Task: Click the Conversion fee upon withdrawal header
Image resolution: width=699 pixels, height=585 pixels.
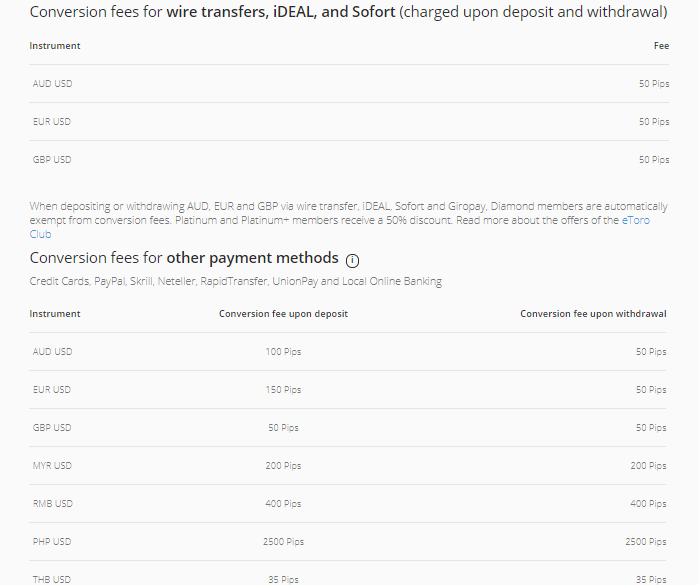Action: [x=593, y=314]
